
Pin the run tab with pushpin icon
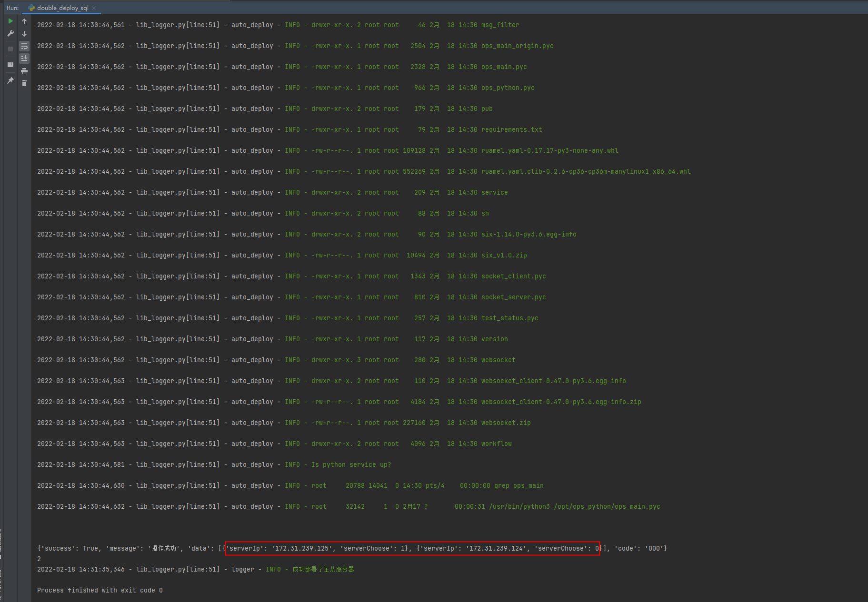click(10, 80)
